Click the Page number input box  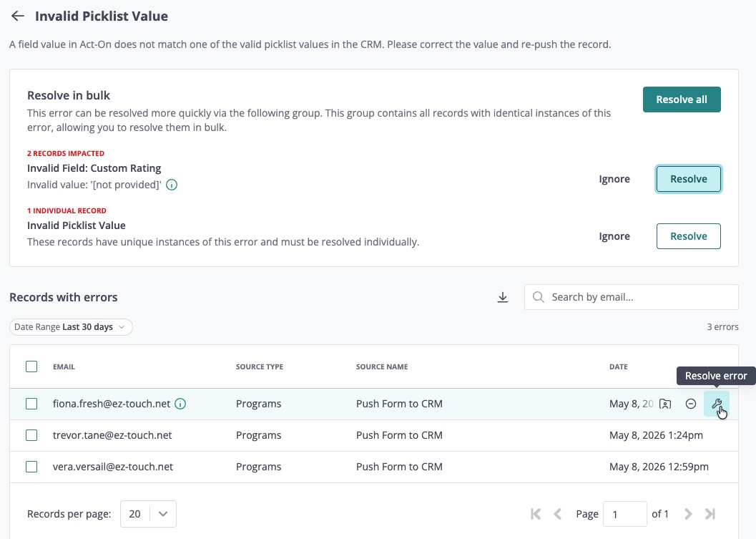tap(625, 514)
